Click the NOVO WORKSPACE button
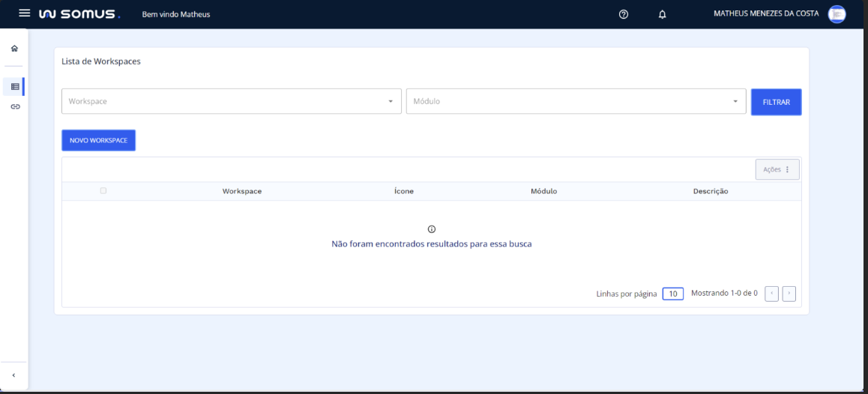 point(98,141)
